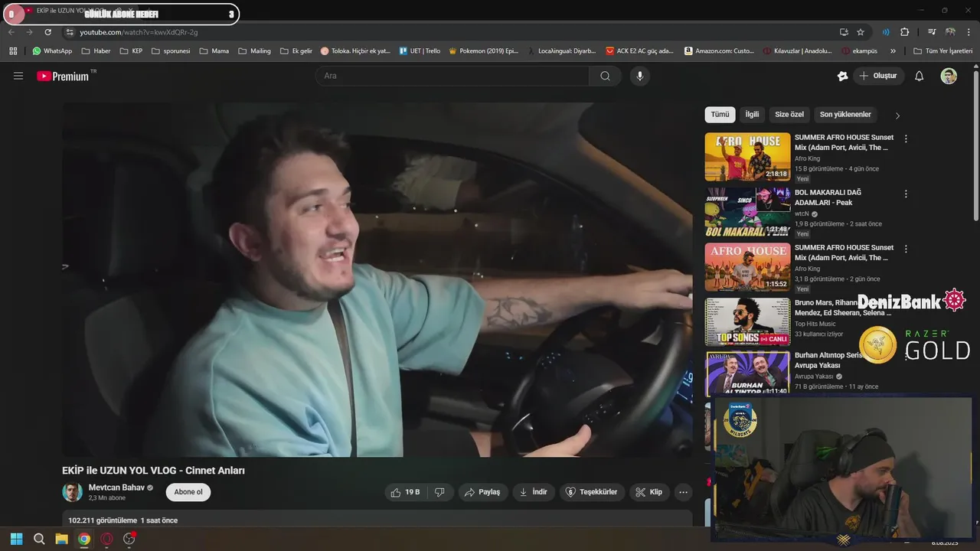Open the YouTube hamburger guide menu
Image resolution: width=980 pixels, height=551 pixels.
click(18, 76)
